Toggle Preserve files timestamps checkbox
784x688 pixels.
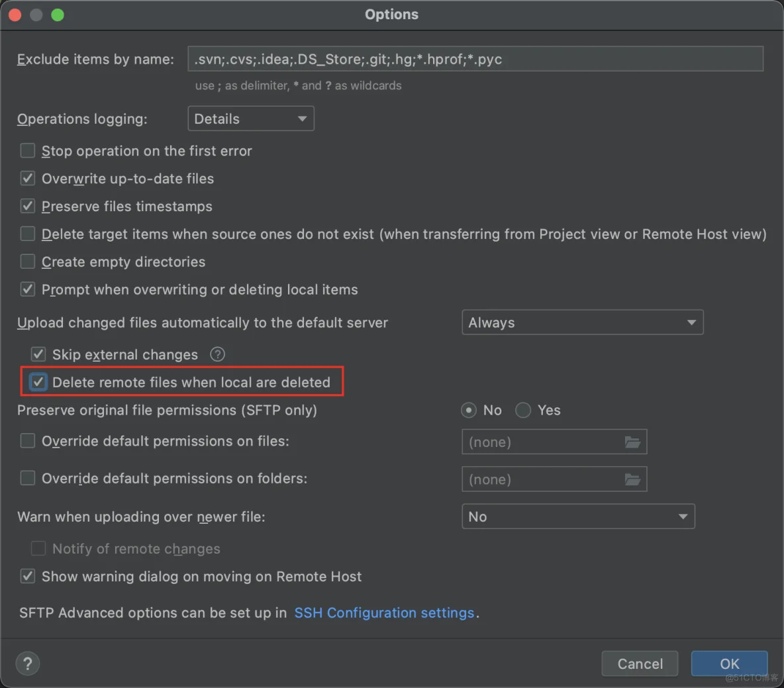click(28, 207)
